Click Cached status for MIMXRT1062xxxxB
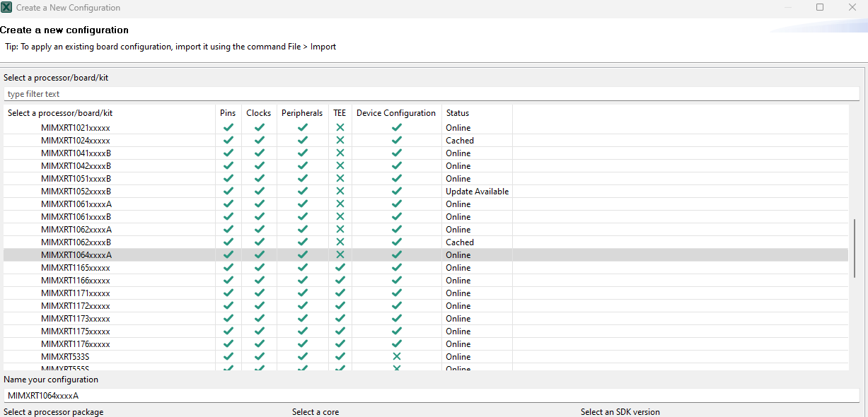 (460, 242)
